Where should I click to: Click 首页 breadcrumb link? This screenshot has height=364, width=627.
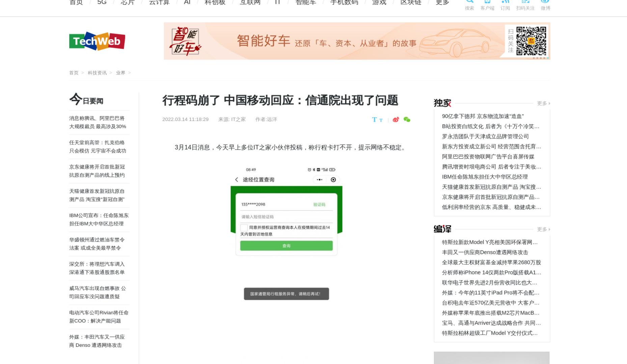(x=74, y=73)
